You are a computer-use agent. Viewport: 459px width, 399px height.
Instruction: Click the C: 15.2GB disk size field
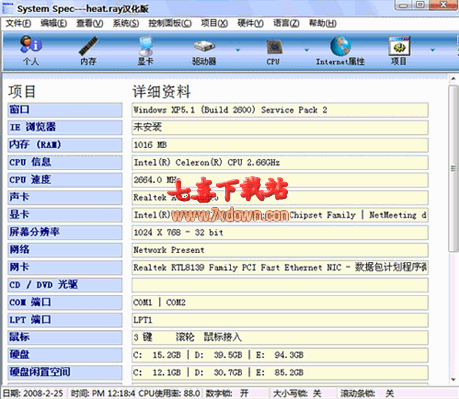280,355
